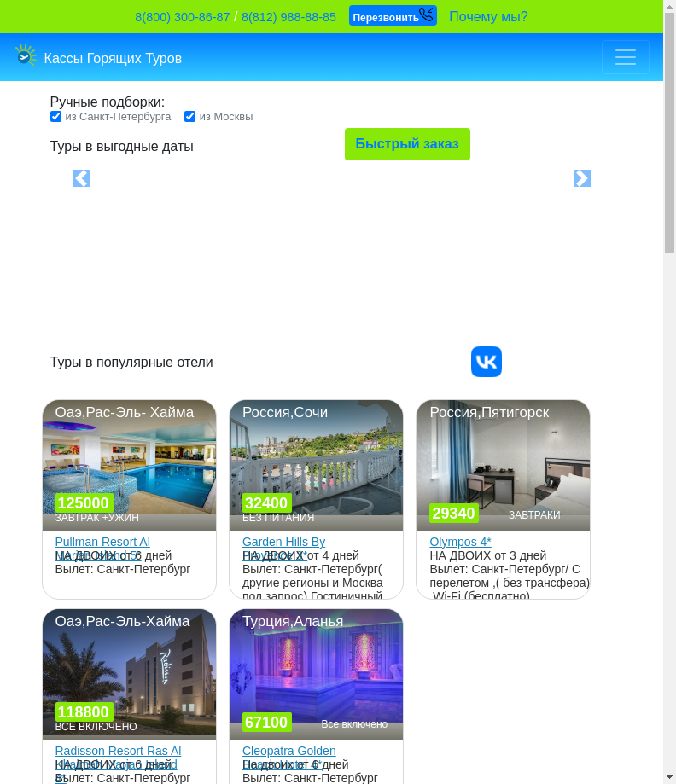Click the Туры в популярные отели heading
The height and width of the screenshot is (784, 676).
click(x=131, y=362)
